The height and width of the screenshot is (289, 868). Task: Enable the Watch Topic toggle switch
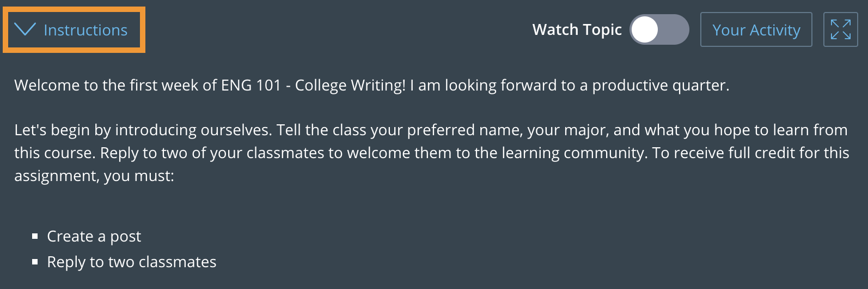pos(659,29)
